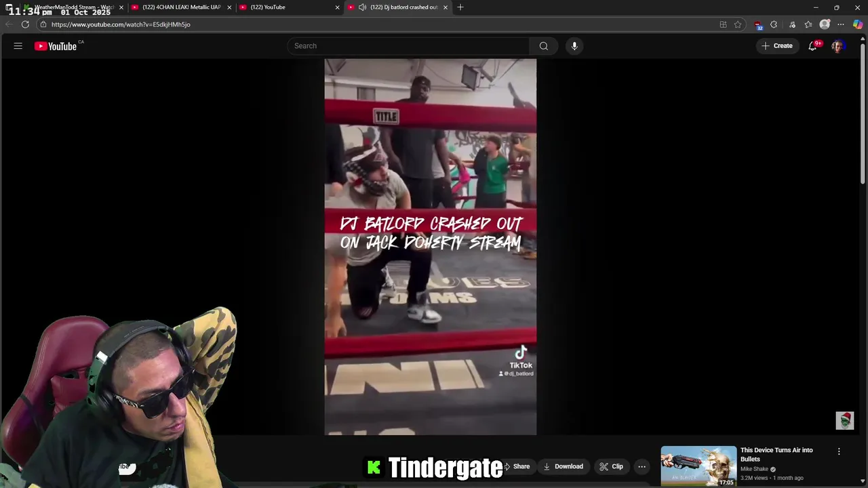The width and height of the screenshot is (868, 488).
Task: Open a new browser tab
Action: tap(460, 7)
